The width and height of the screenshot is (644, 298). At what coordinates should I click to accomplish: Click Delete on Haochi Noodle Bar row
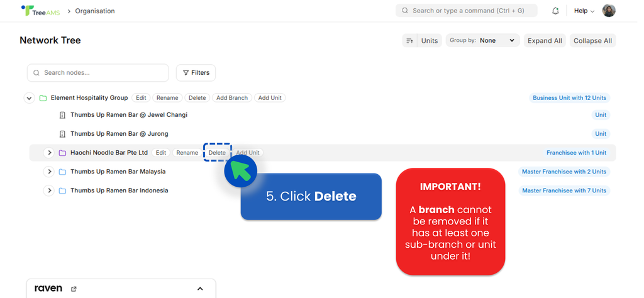tap(217, 153)
